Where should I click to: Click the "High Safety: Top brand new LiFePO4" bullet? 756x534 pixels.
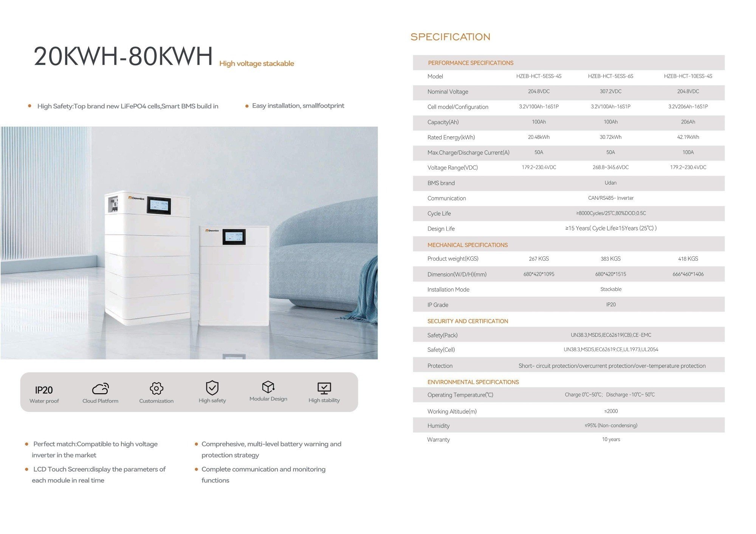[x=128, y=106]
